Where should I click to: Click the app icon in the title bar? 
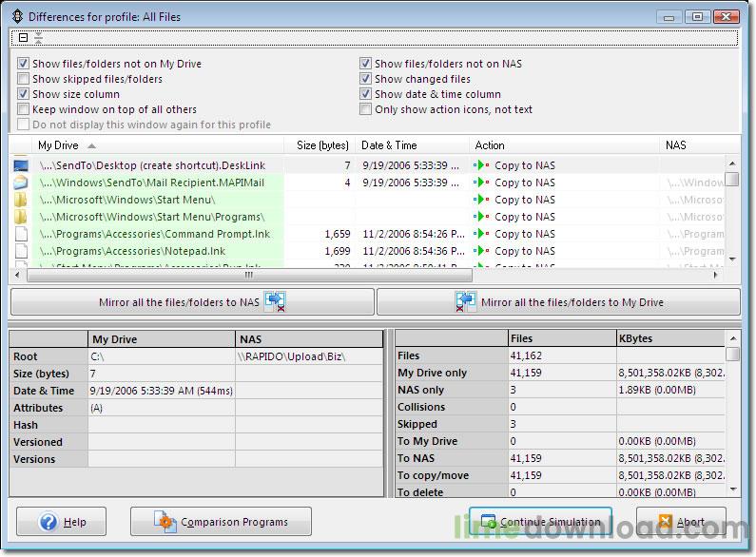pyautogui.click(x=15, y=16)
